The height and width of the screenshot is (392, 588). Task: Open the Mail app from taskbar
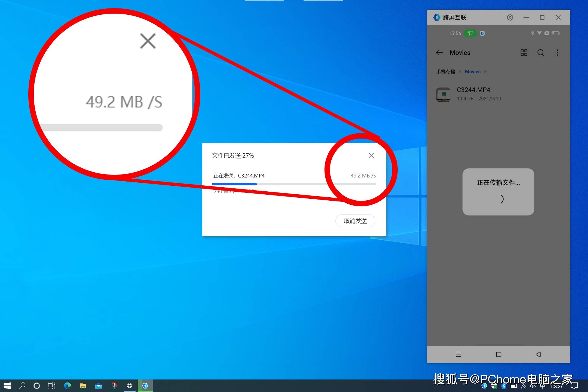(x=98, y=386)
